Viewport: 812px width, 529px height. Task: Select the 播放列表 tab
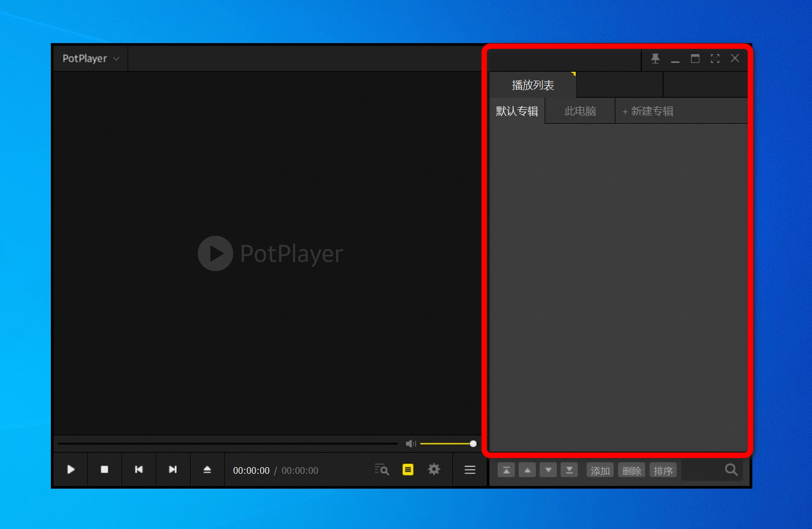[532, 85]
